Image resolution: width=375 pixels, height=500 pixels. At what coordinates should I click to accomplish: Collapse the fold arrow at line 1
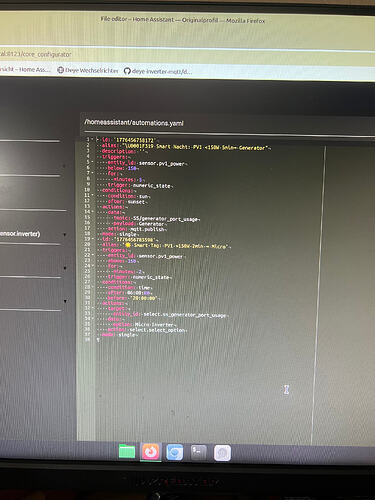pyautogui.click(x=92, y=139)
